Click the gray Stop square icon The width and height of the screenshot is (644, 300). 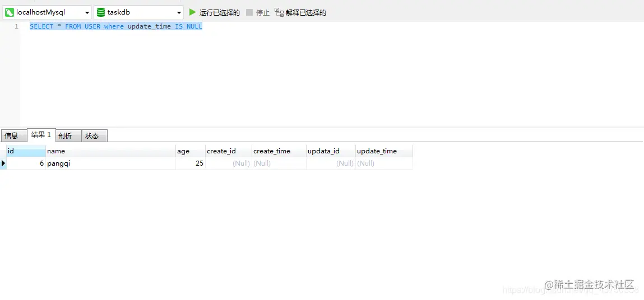point(249,12)
